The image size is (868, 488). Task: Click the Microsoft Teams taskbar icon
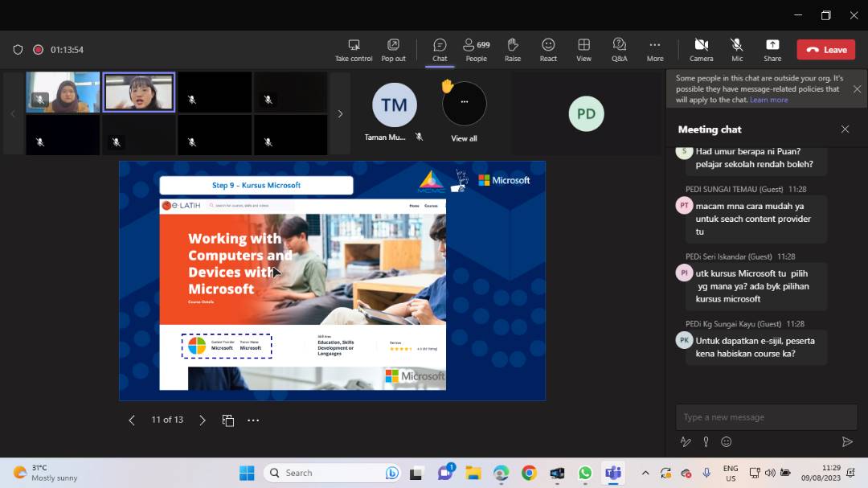[x=612, y=473]
